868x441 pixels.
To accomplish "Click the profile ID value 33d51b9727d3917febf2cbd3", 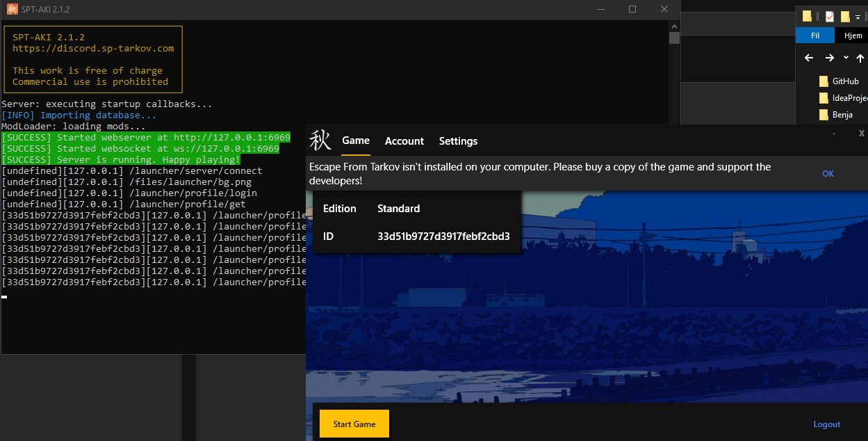I will [443, 236].
